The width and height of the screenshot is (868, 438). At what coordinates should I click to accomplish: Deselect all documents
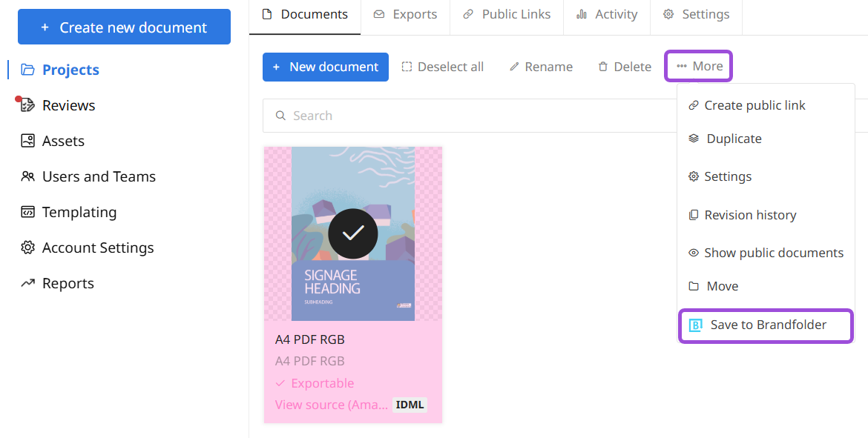pyautogui.click(x=443, y=67)
